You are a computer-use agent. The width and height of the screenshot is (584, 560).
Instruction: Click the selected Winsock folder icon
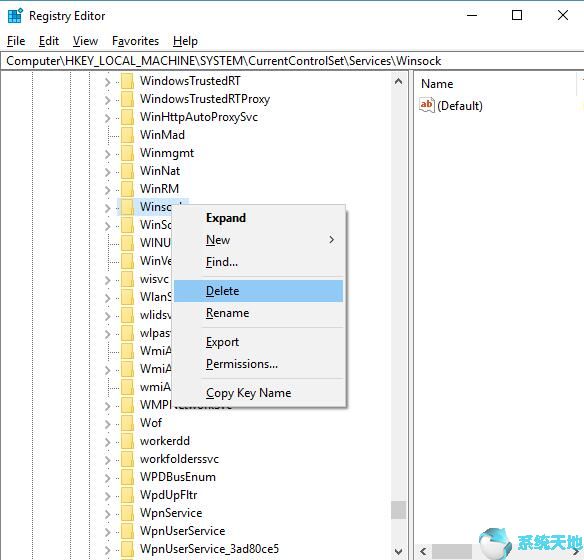[x=127, y=207]
